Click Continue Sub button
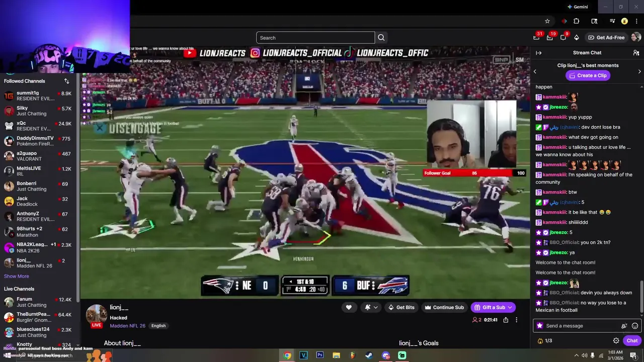The width and height of the screenshot is (644, 362). (444, 307)
